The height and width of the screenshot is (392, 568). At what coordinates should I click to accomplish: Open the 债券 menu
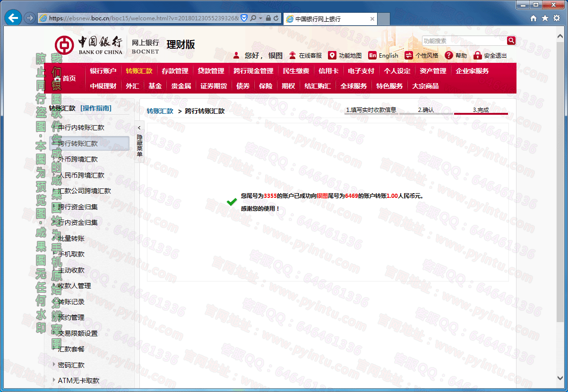pyautogui.click(x=243, y=86)
